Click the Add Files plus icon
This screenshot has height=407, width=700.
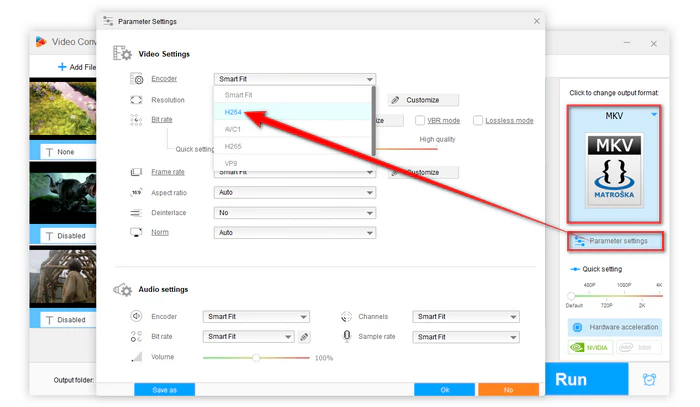click(x=62, y=67)
